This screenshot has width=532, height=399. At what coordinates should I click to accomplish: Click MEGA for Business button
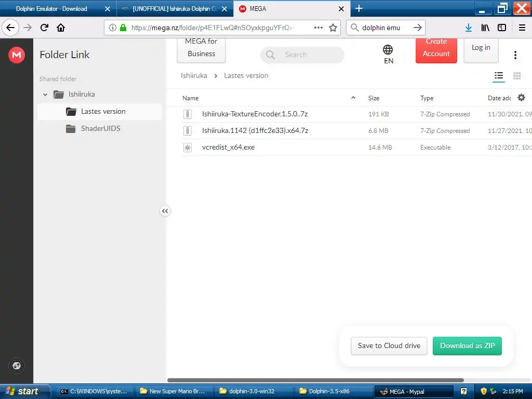tap(201, 49)
